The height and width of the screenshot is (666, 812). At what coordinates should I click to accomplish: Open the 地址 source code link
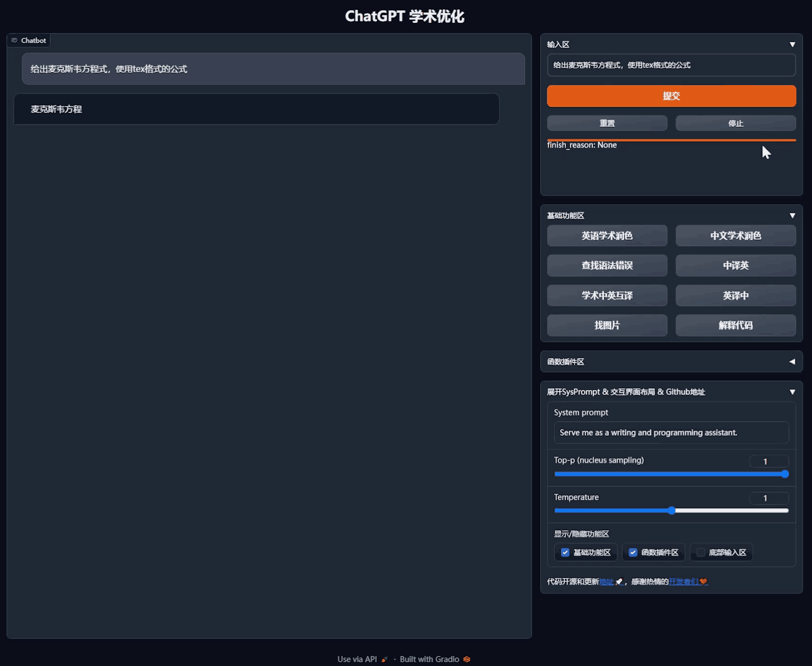[607, 582]
